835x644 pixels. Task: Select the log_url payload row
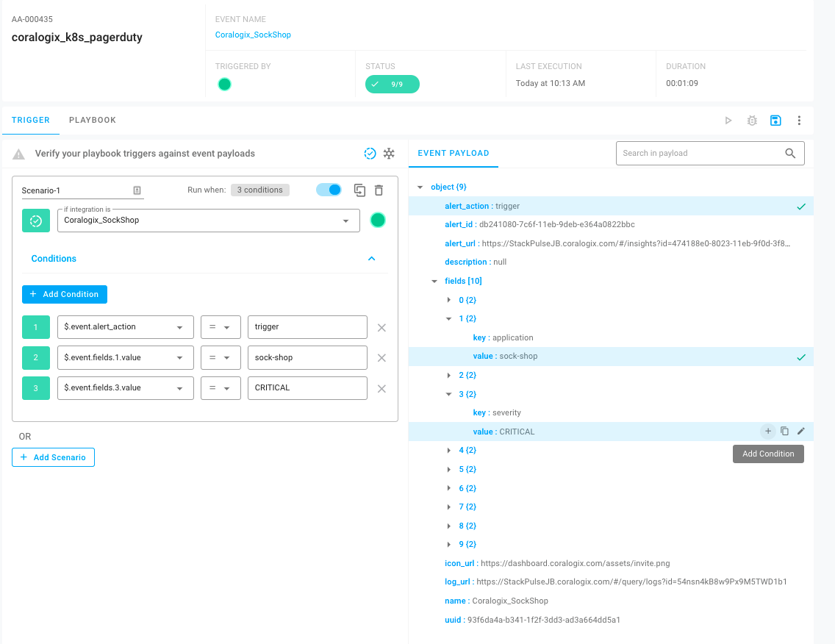pos(611,582)
